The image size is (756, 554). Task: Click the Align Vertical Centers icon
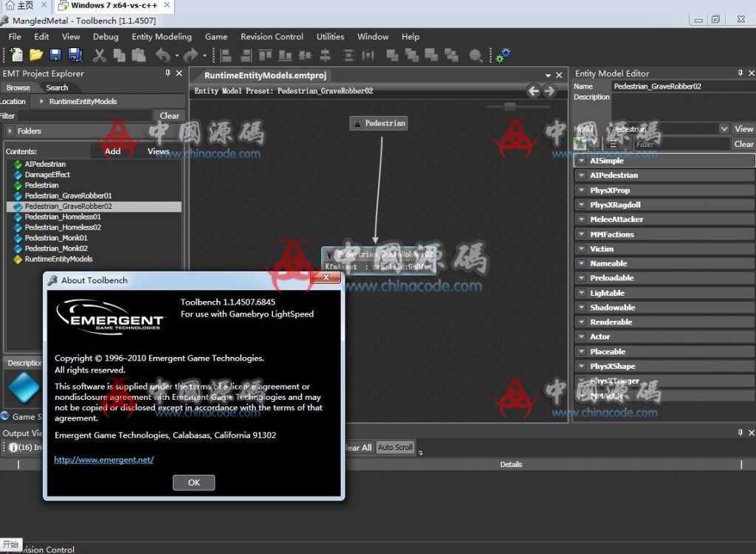(326, 56)
